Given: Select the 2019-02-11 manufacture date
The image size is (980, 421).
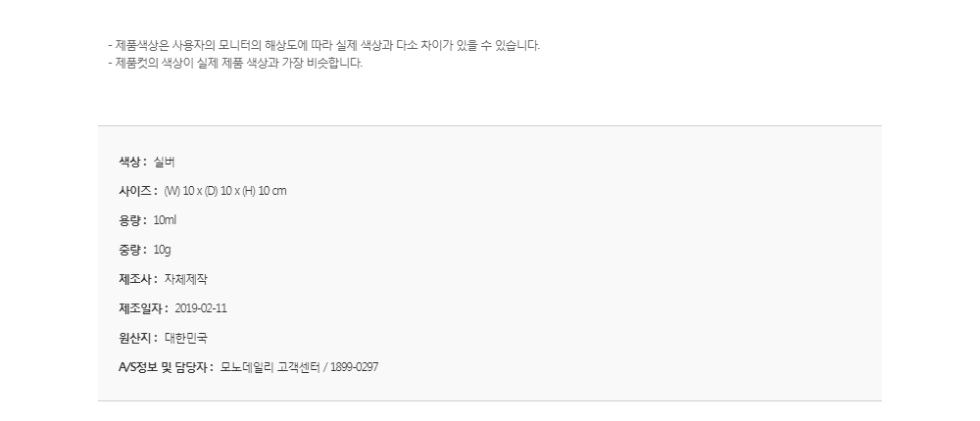Looking at the screenshot, I should point(201,308).
